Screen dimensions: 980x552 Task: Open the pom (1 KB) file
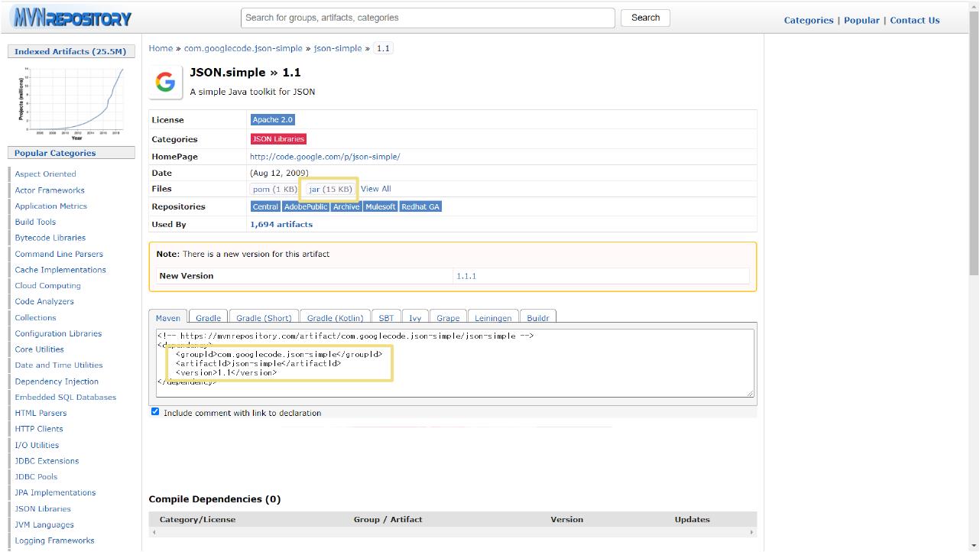tap(274, 189)
